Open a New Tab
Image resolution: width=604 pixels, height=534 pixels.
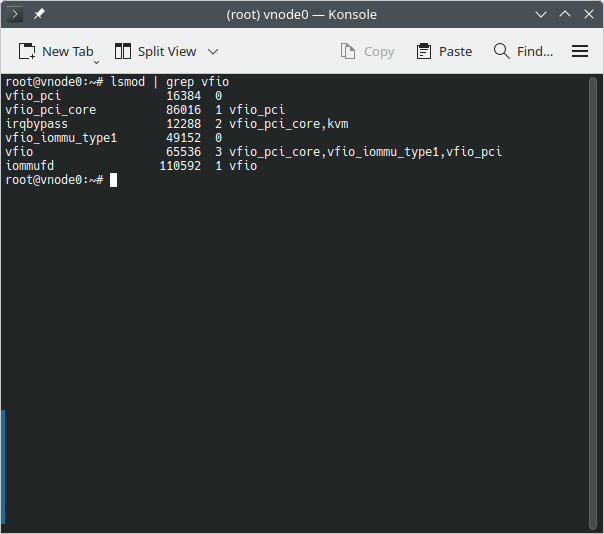(x=55, y=51)
